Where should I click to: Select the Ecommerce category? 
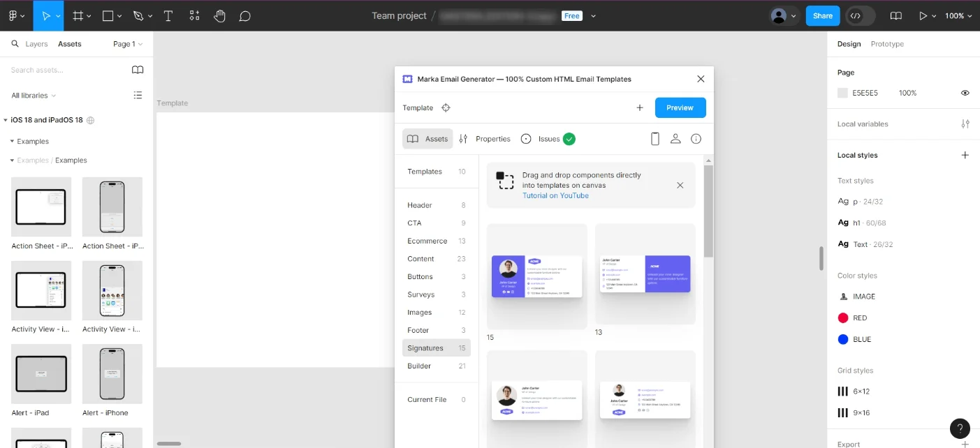437,241
